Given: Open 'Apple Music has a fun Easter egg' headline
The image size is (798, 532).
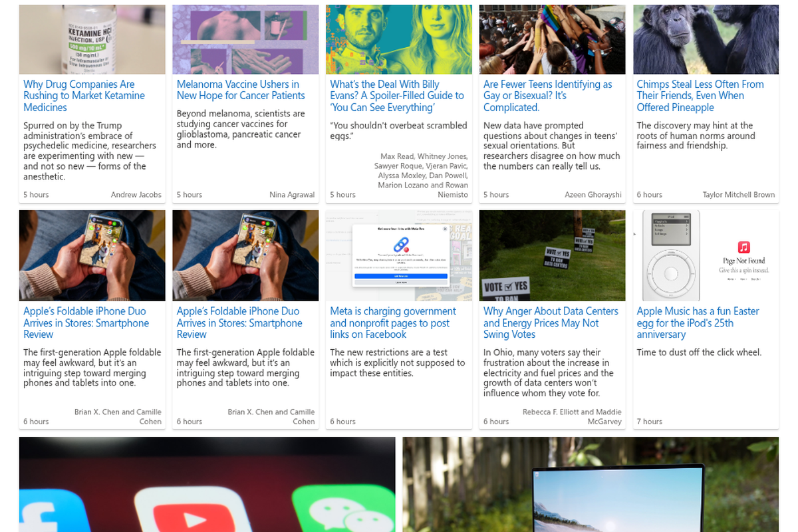Looking at the screenshot, I should (698, 323).
